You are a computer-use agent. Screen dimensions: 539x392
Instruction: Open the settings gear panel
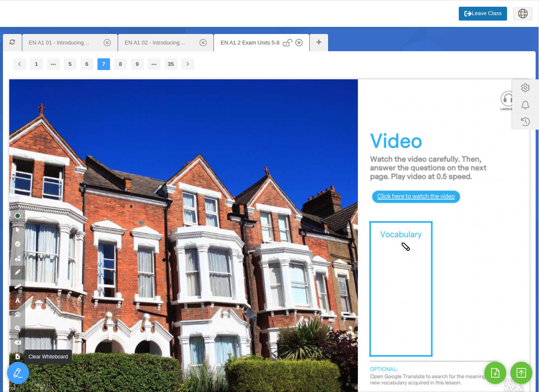point(525,88)
